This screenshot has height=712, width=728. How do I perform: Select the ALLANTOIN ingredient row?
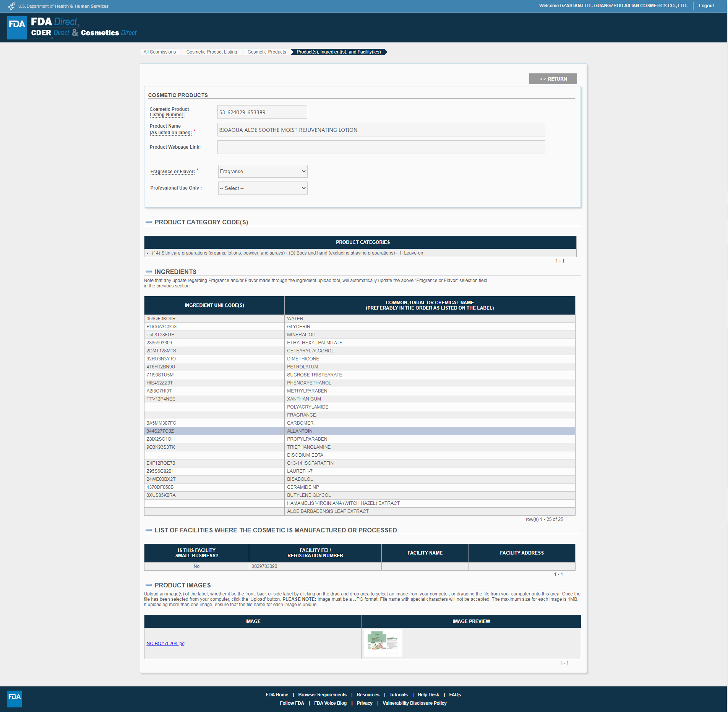(x=359, y=431)
